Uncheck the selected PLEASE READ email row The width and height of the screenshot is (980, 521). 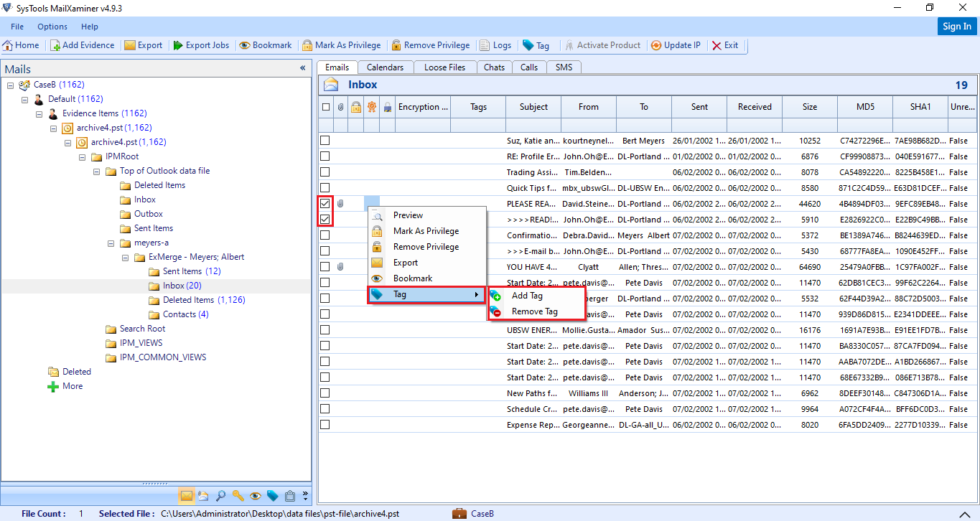326,204
